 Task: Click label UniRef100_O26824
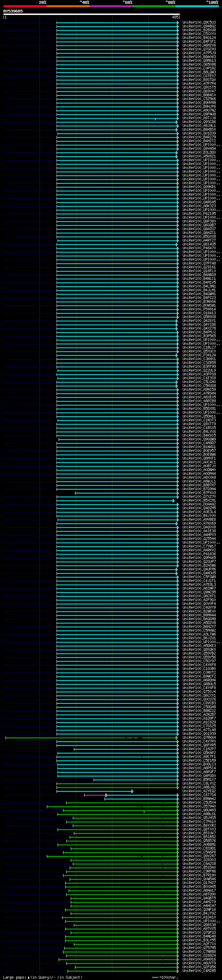click(199, 955)
